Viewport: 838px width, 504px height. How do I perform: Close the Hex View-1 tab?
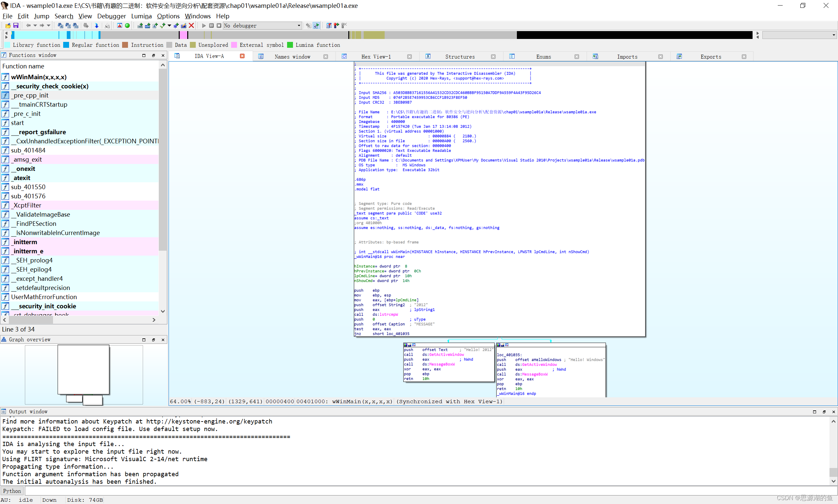409,57
